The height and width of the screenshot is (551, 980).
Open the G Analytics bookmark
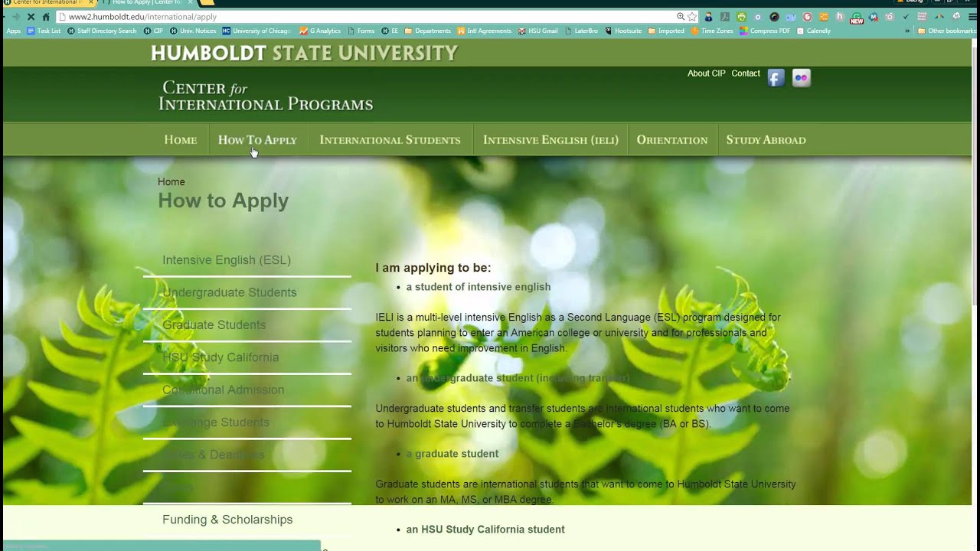point(320,31)
